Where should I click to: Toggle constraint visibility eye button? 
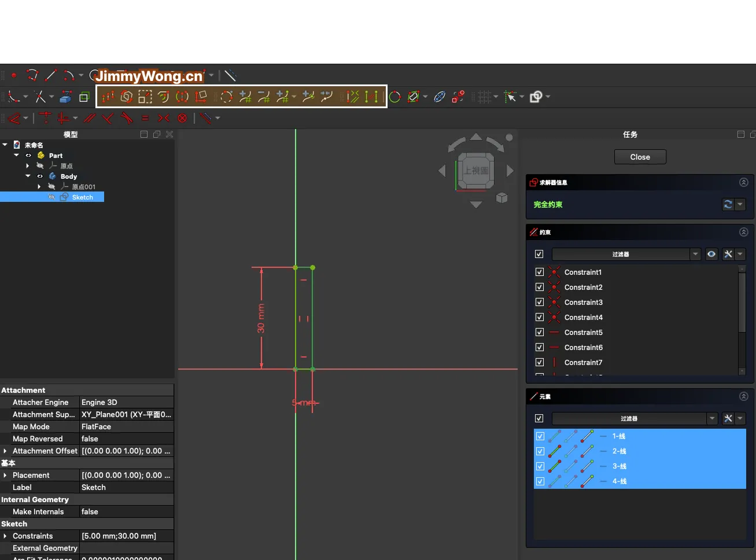[x=711, y=254]
